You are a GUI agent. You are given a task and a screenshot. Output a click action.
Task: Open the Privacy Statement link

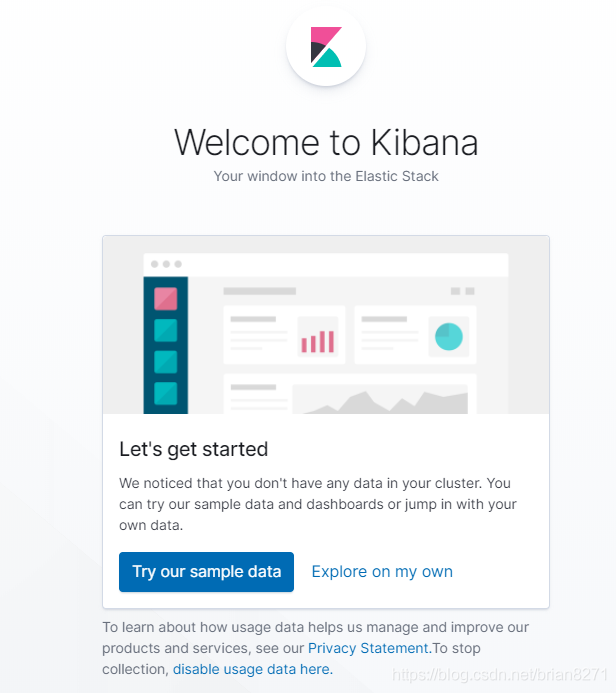369,648
